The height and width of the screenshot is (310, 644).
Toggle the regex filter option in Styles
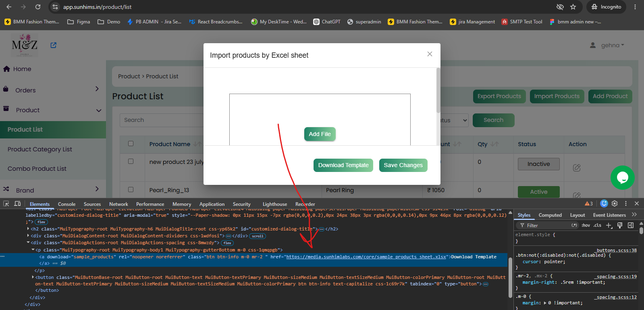574,225
